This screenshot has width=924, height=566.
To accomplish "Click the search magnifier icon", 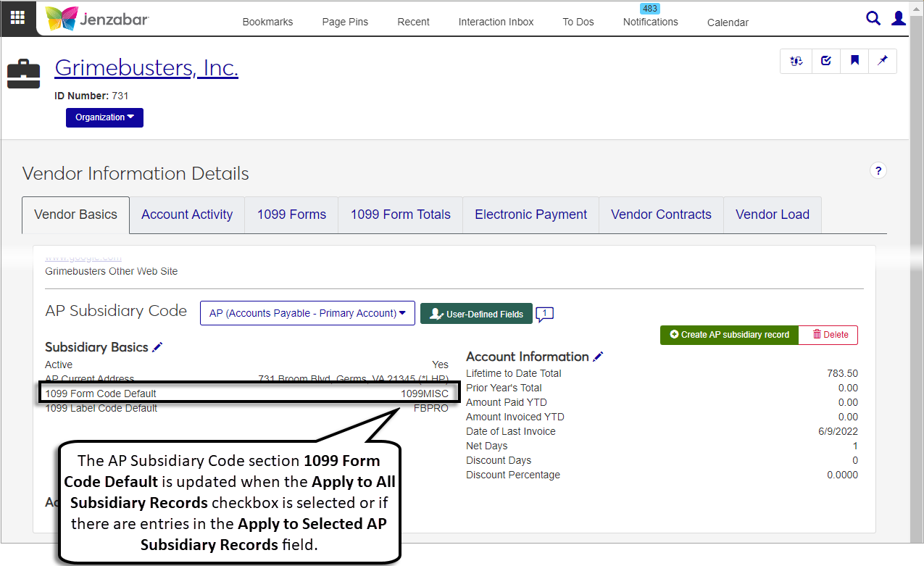I will (873, 19).
